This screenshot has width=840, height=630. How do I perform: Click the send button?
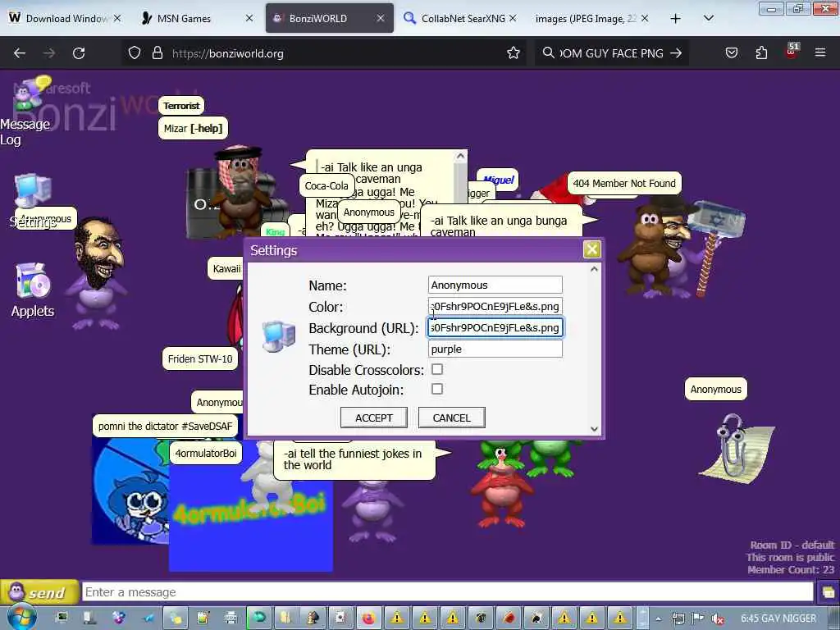click(39, 592)
